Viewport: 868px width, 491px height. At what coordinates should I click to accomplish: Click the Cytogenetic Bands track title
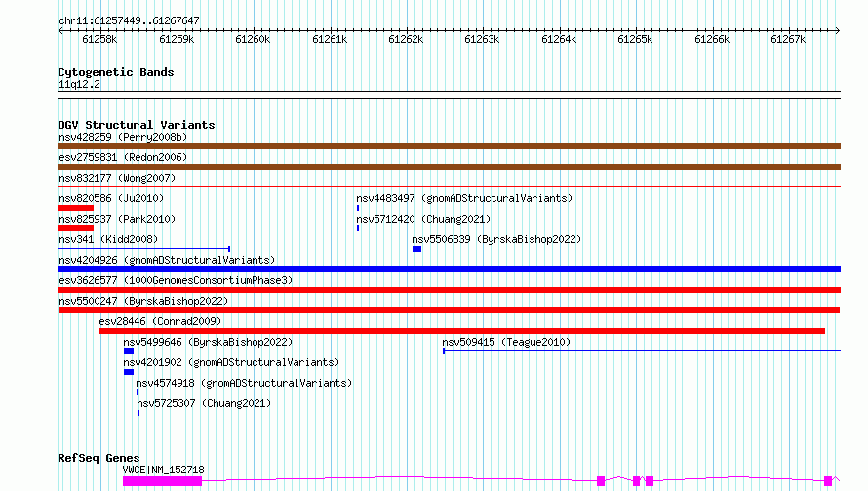(x=116, y=72)
